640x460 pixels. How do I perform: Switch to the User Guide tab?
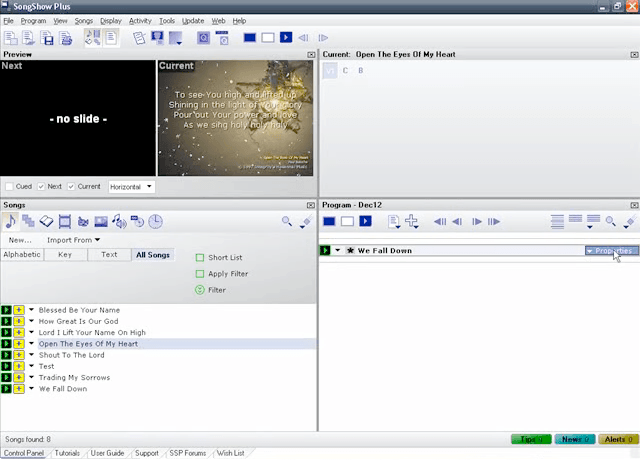[x=107, y=453]
